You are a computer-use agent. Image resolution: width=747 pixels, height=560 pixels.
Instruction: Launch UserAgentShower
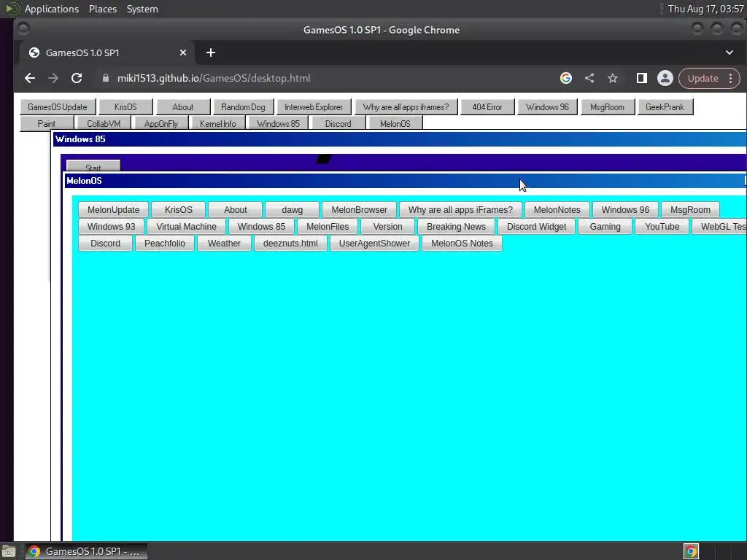click(x=374, y=243)
